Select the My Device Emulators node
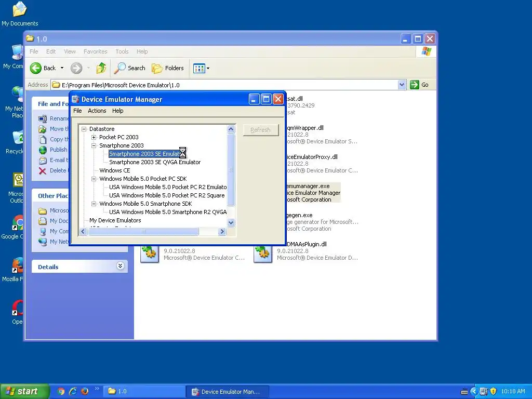The height and width of the screenshot is (399, 532). tap(115, 220)
